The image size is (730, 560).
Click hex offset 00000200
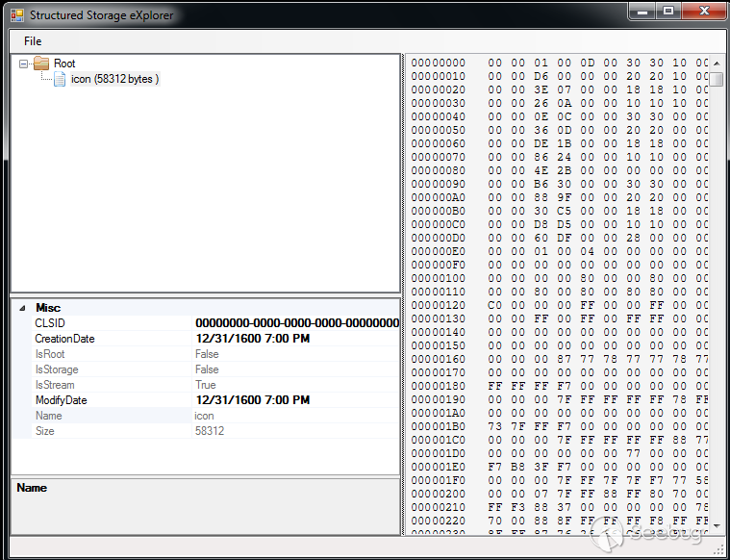(438, 494)
